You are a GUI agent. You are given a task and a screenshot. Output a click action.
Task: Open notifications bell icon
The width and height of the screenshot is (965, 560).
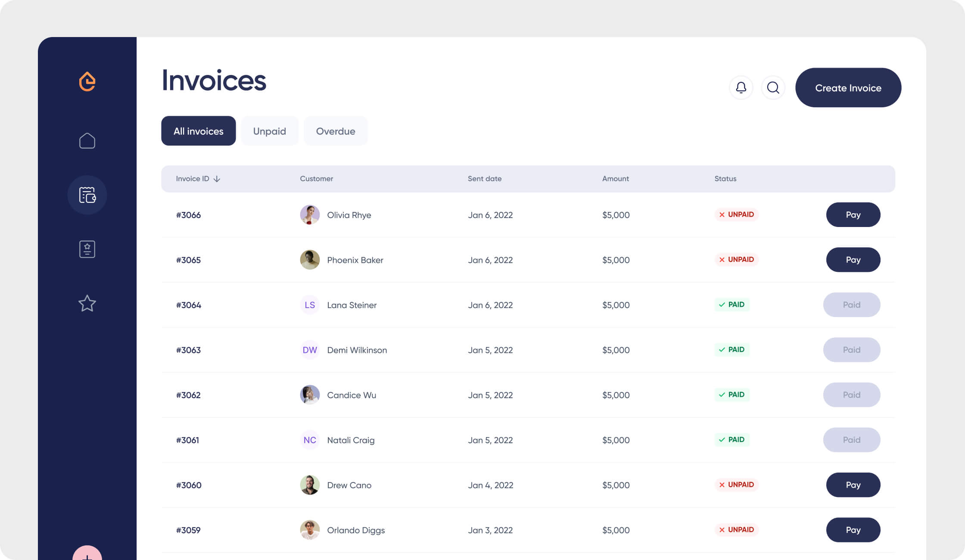(x=741, y=88)
